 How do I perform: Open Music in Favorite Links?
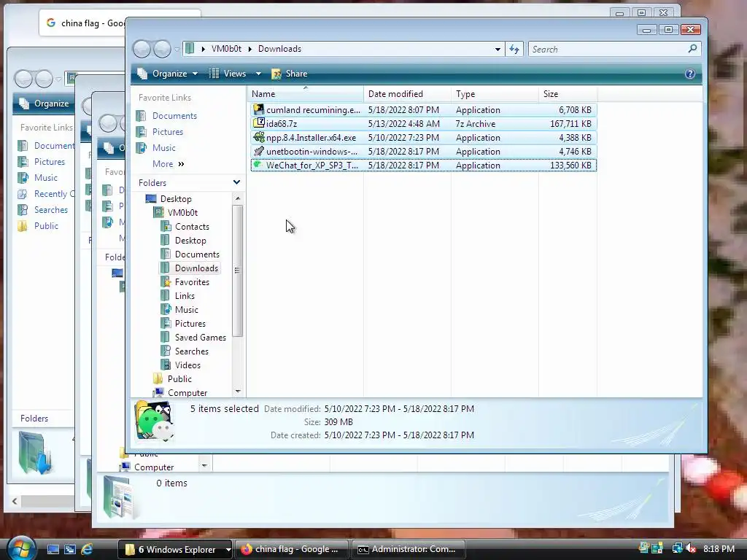coord(163,148)
